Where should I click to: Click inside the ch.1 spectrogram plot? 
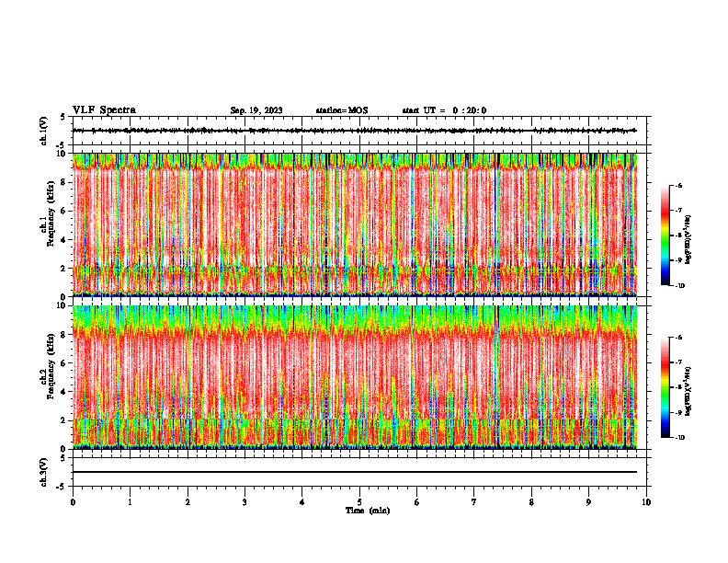[354, 224]
